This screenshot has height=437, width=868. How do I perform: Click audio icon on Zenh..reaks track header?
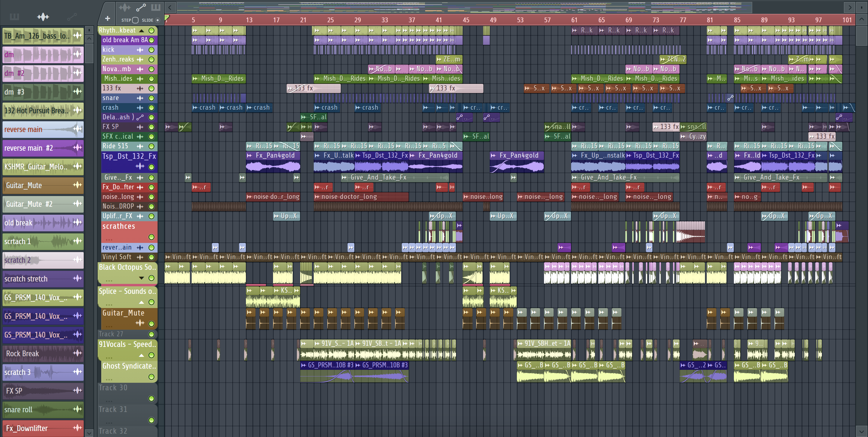point(140,60)
